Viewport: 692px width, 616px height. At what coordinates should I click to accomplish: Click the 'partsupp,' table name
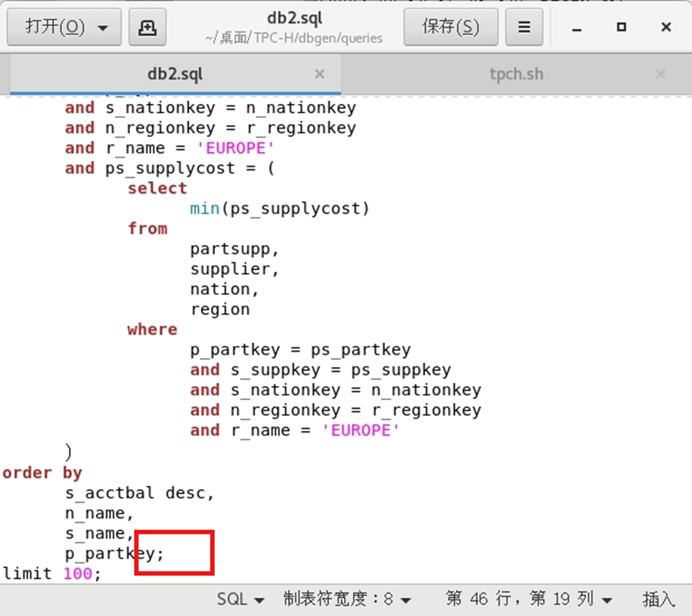click(235, 249)
